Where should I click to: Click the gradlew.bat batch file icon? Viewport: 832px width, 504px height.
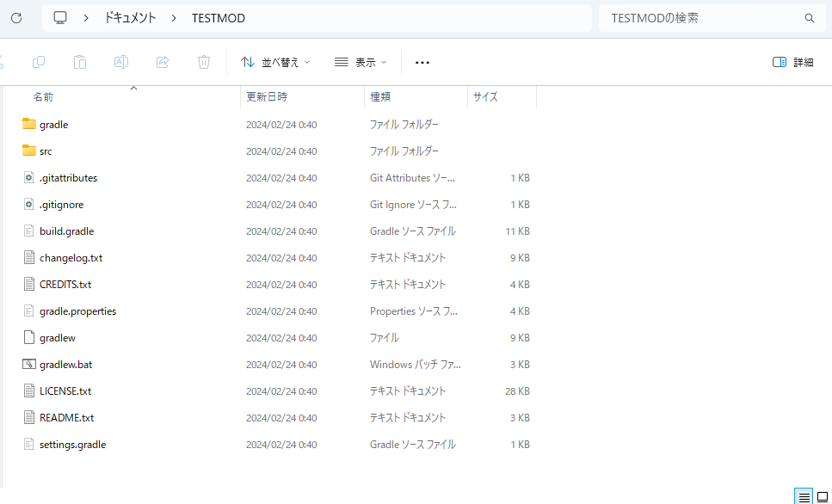[29, 364]
